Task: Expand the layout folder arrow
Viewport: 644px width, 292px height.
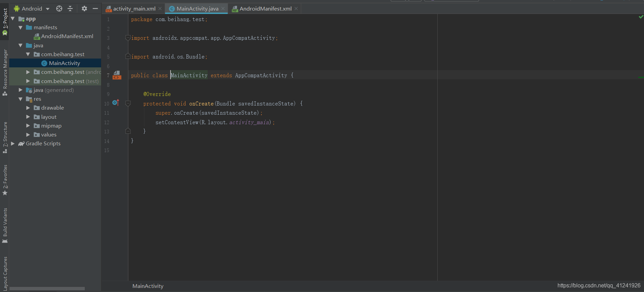Action: click(28, 117)
